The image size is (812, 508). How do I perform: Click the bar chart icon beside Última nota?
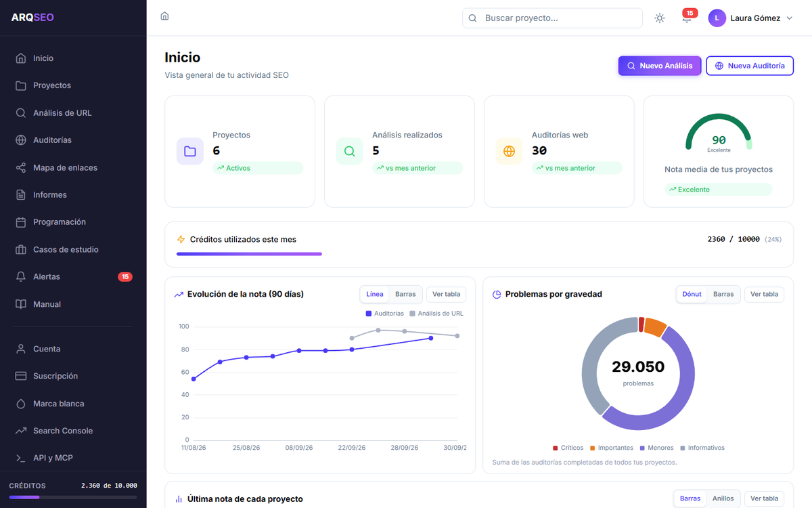[179, 499]
